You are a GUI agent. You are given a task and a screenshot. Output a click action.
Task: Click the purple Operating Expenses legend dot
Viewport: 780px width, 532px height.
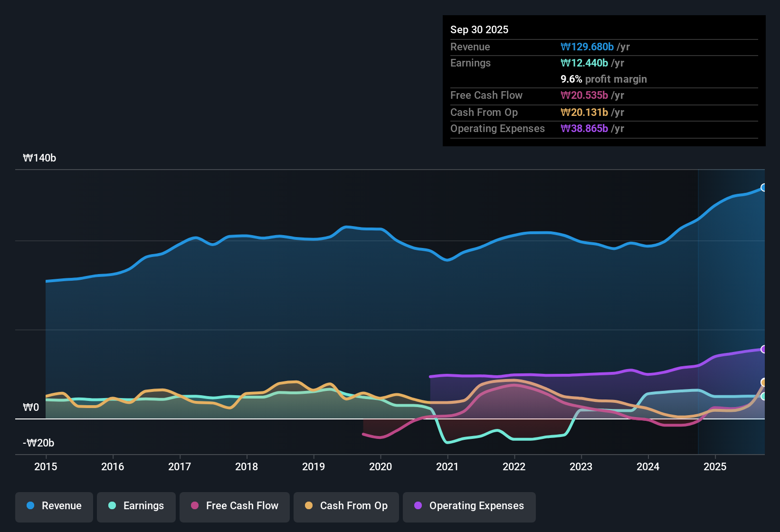click(x=418, y=506)
